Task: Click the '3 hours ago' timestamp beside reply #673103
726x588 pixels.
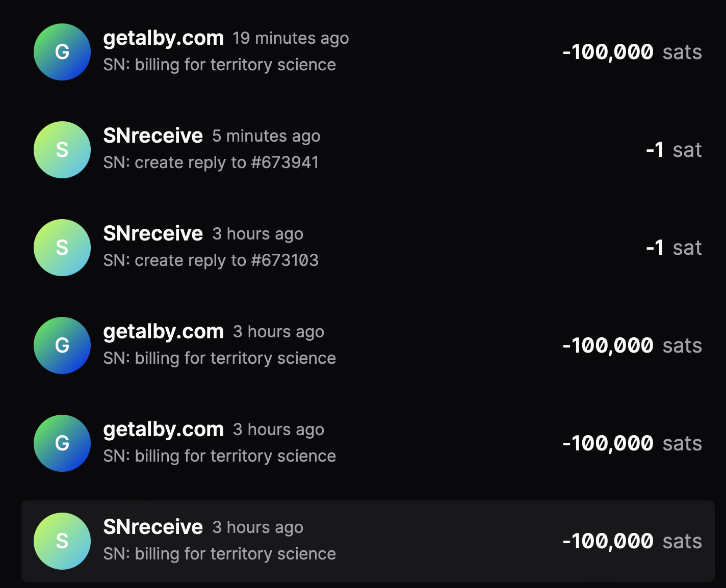Action: pos(258,234)
